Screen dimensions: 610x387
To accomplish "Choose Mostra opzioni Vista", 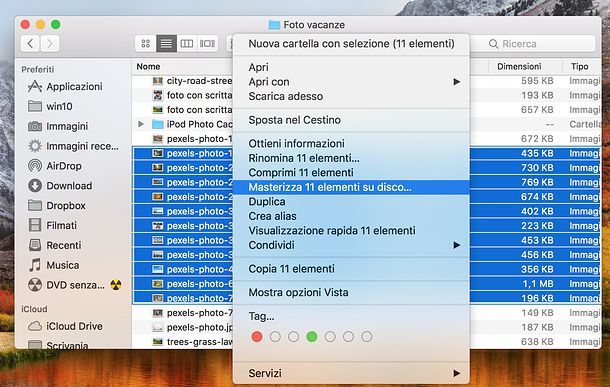I will (351, 292).
